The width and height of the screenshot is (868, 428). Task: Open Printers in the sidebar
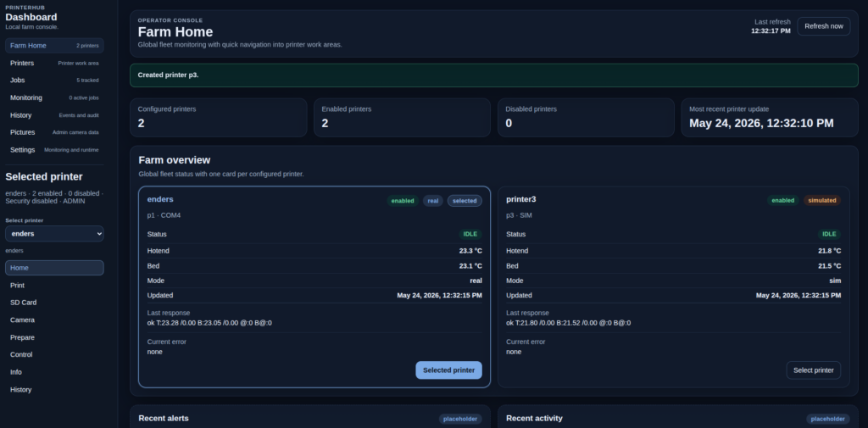[x=54, y=63]
